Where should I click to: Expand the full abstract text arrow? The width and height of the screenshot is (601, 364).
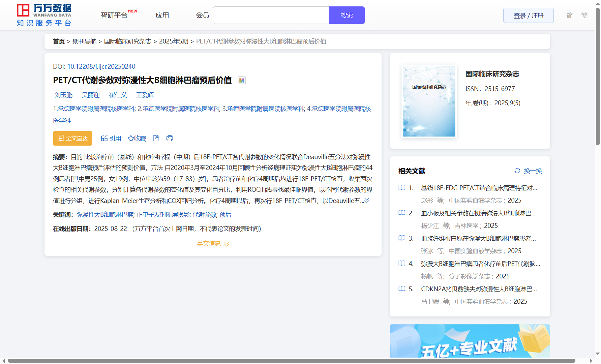(x=367, y=201)
